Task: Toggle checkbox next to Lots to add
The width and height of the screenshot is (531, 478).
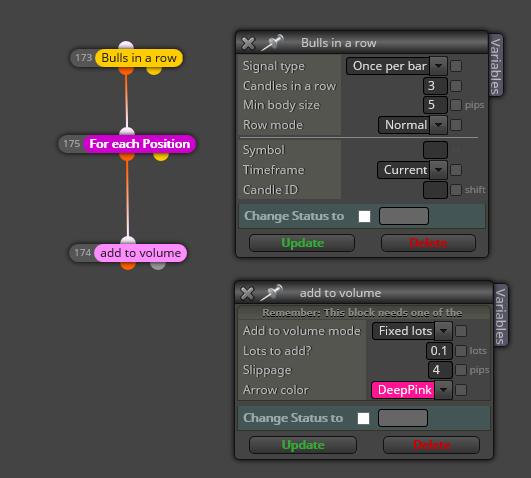Action: tap(461, 351)
